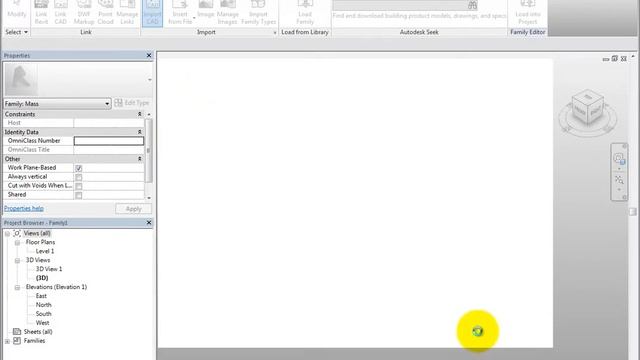Click the Load into Project tool

528,13
